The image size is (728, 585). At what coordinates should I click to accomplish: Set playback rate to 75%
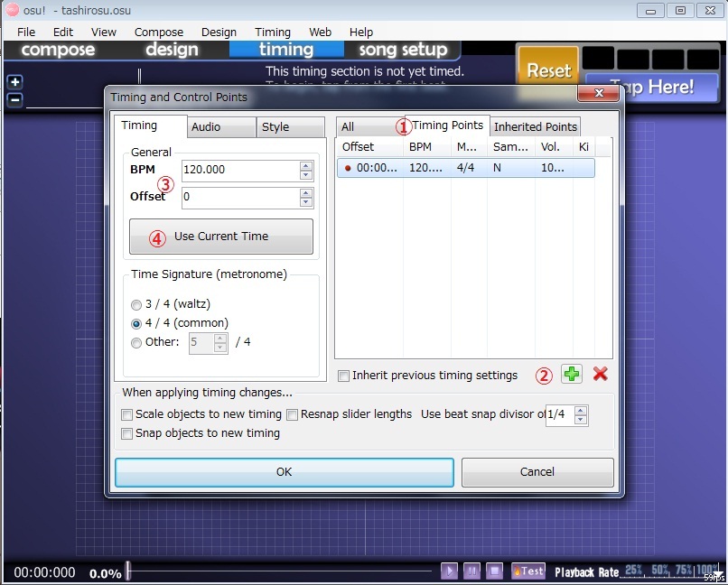684,571
